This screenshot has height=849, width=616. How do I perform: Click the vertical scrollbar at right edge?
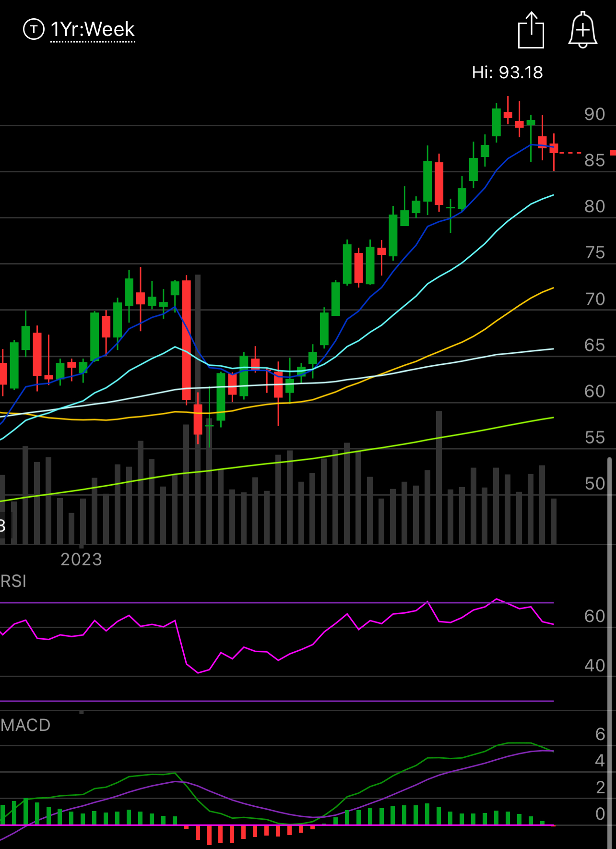610,653
